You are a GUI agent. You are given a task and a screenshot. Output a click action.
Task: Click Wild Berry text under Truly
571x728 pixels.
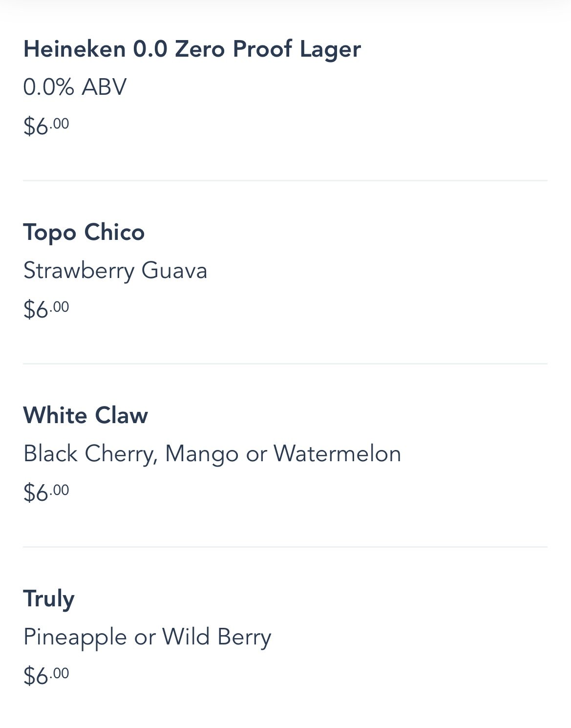coord(216,638)
